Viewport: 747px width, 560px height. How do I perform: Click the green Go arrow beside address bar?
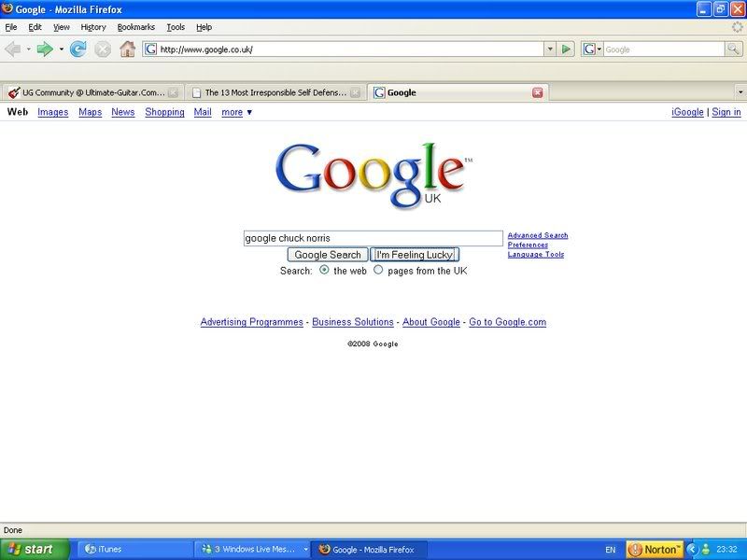(566, 49)
